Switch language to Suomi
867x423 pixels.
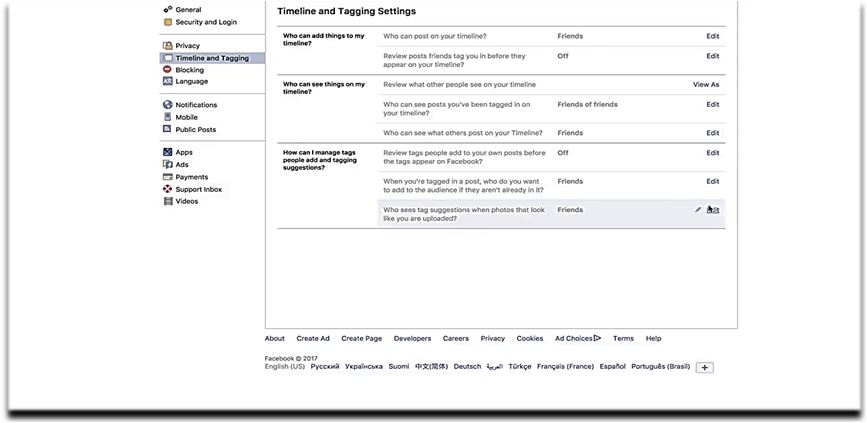click(399, 367)
